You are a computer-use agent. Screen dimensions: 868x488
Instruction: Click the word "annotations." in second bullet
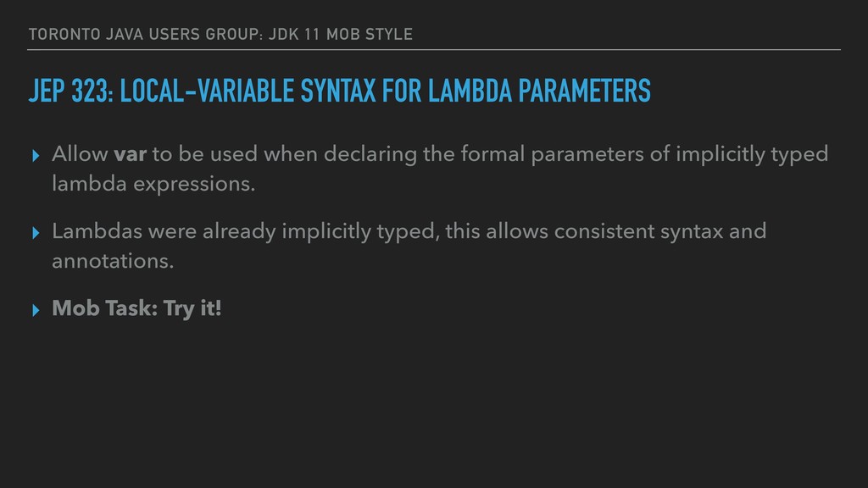click(113, 261)
